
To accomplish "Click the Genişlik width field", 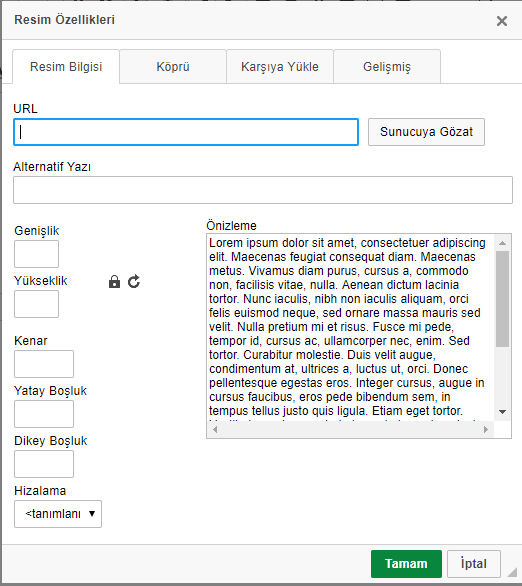I will (x=36, y=254).
